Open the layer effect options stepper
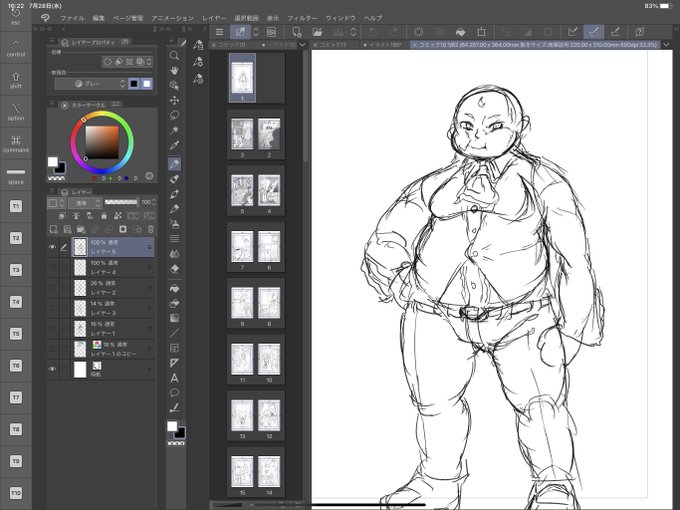This screenshot has width=680, height=510. tap(149, 62)
